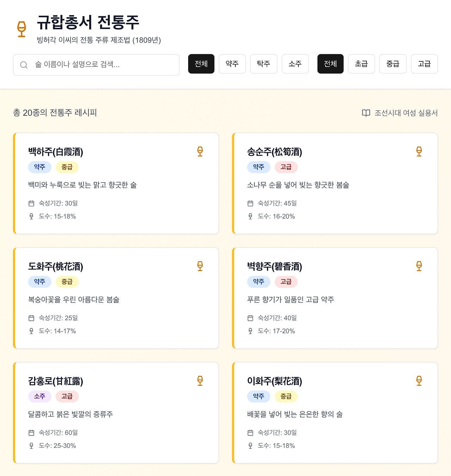Click the wine glass icon on 송순주 card
This screenshot has height=476, width=451.
419,152
